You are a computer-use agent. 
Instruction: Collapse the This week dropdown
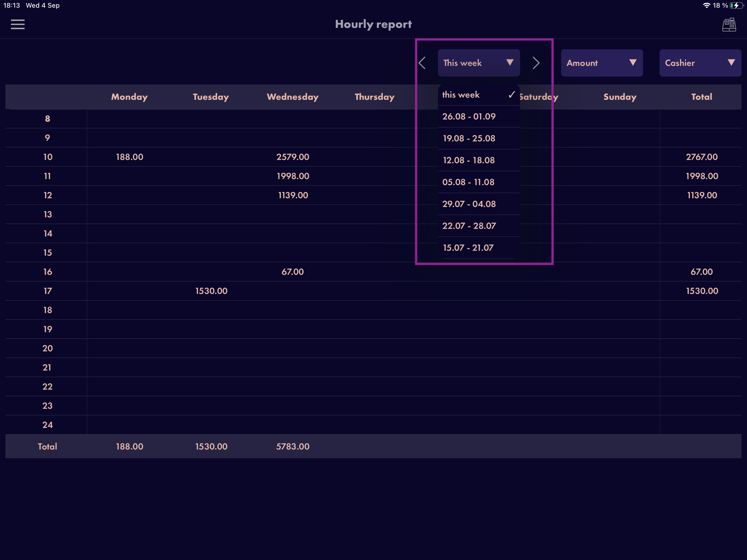coord(478,63)
